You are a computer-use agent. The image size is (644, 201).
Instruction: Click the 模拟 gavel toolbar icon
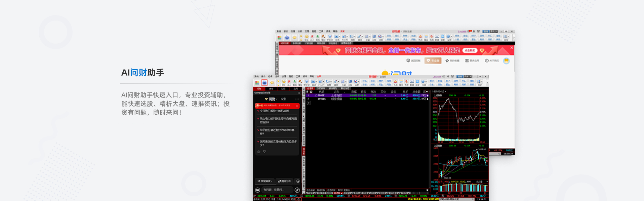click(300, 82)
